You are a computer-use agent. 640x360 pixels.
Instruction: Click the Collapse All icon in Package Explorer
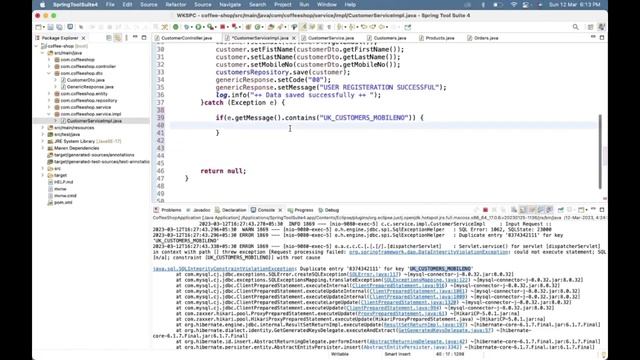(109, 38)
